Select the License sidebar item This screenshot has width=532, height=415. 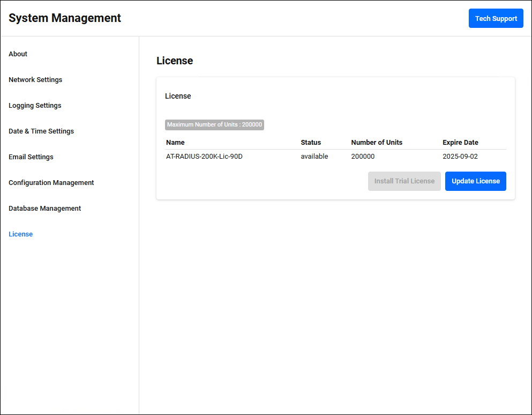tap(21, 234)
